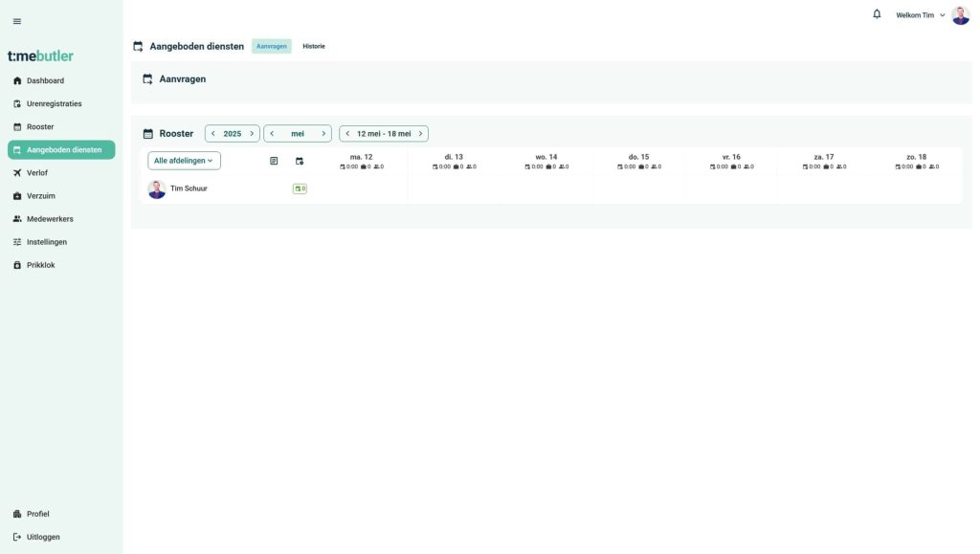The image size is (980, 554).
Task: Click the list view icon in roster header
Action: click(x=274, y=161)
